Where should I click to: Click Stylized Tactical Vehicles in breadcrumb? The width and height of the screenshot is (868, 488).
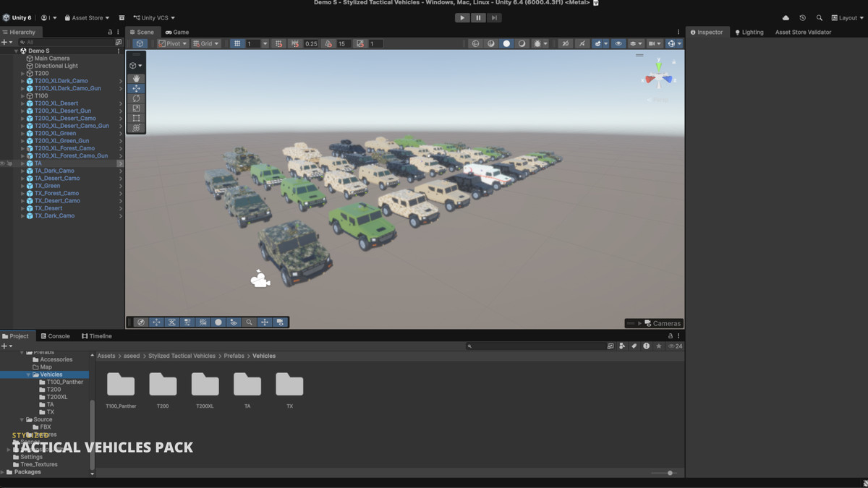click(182, 356)
